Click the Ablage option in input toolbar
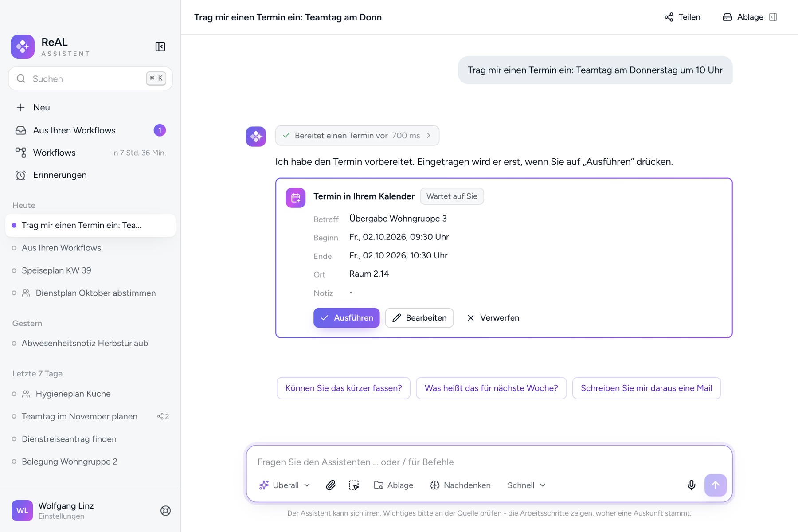The width and height of the screenshot is (798, 532). (x=394, y=485)
